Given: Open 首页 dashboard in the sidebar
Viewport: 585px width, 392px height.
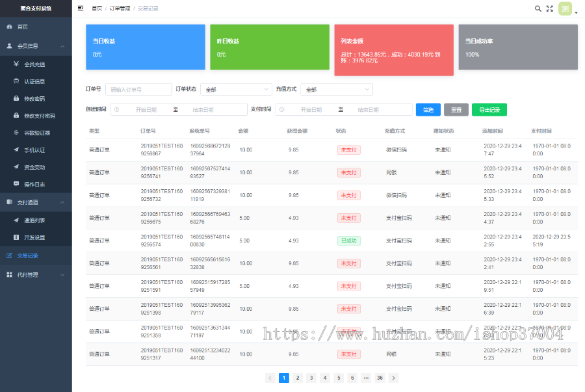Looking at the screenshot, I should tap(23, 27).
